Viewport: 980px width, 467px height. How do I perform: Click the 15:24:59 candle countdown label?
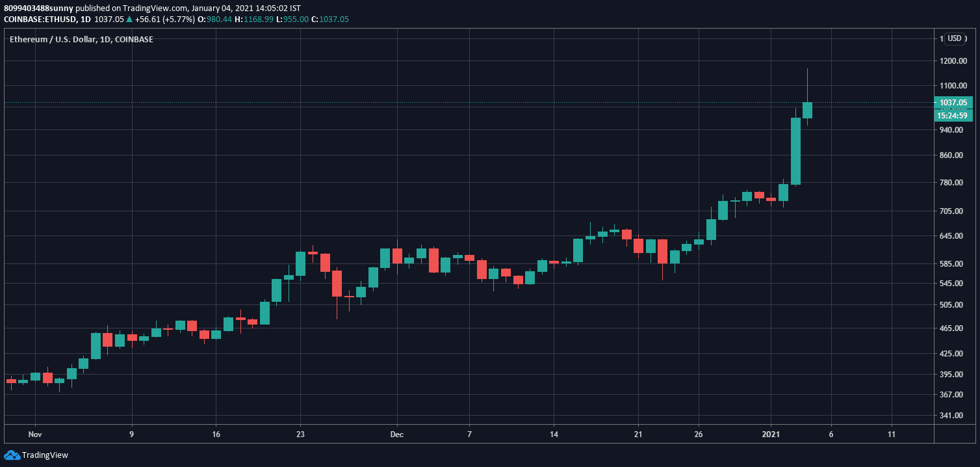(x=953, y=116)
